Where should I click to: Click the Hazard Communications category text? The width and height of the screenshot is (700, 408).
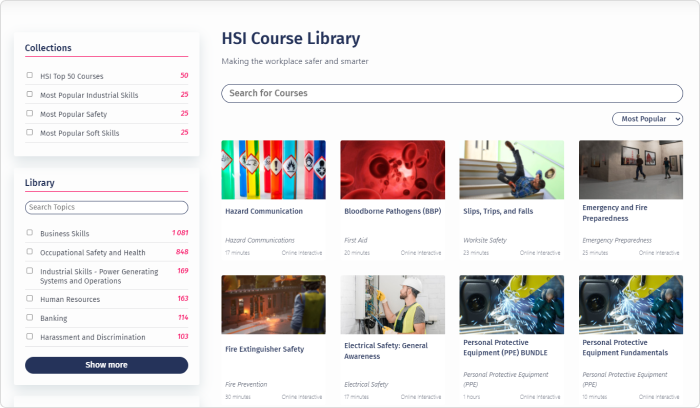[260, 240]
